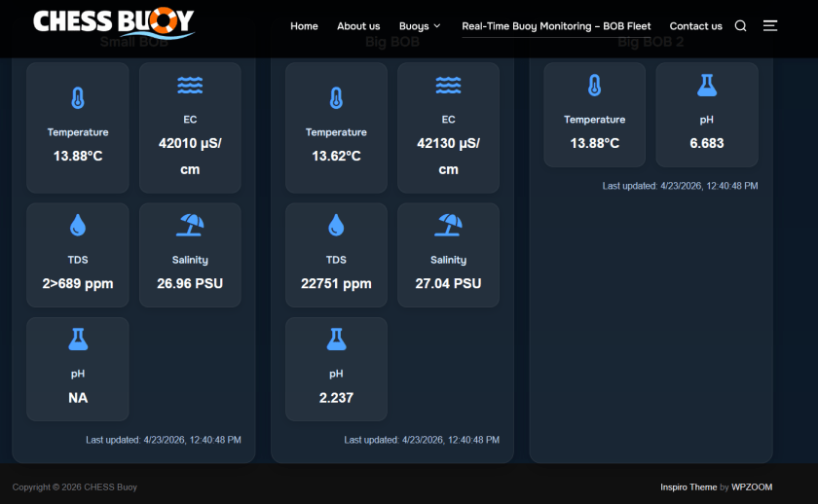Click the Inspiro Theme footer link
Image resolution: width=818 pixels, height=504 pixels.
pos(688,486)
